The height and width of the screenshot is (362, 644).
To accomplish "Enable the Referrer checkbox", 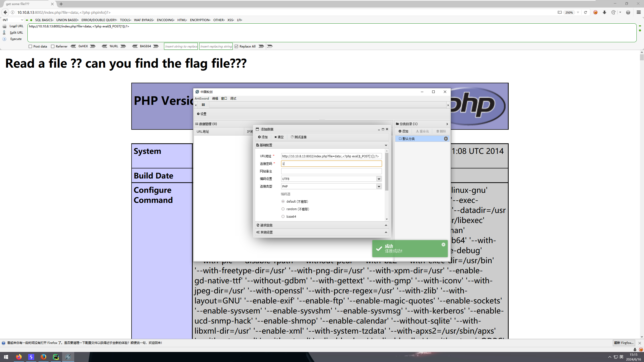I will [53, 47].
